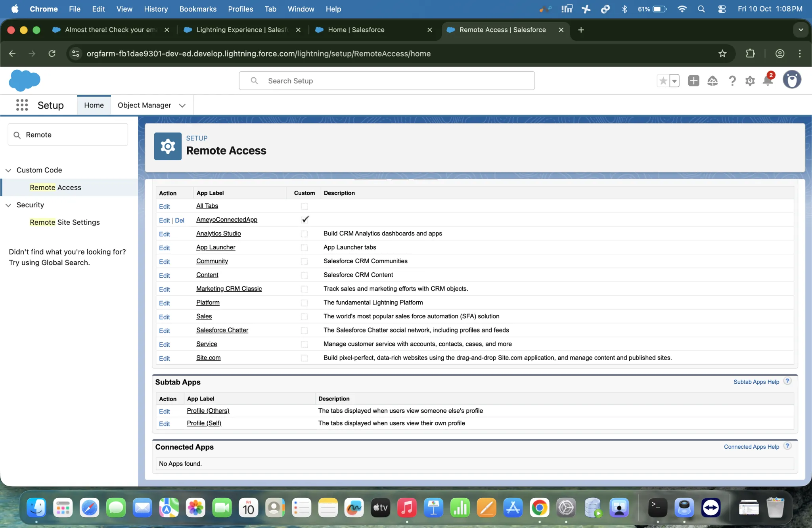Reload the page in Chrome
Screen dimensions: 812x528
pos(52,54)
